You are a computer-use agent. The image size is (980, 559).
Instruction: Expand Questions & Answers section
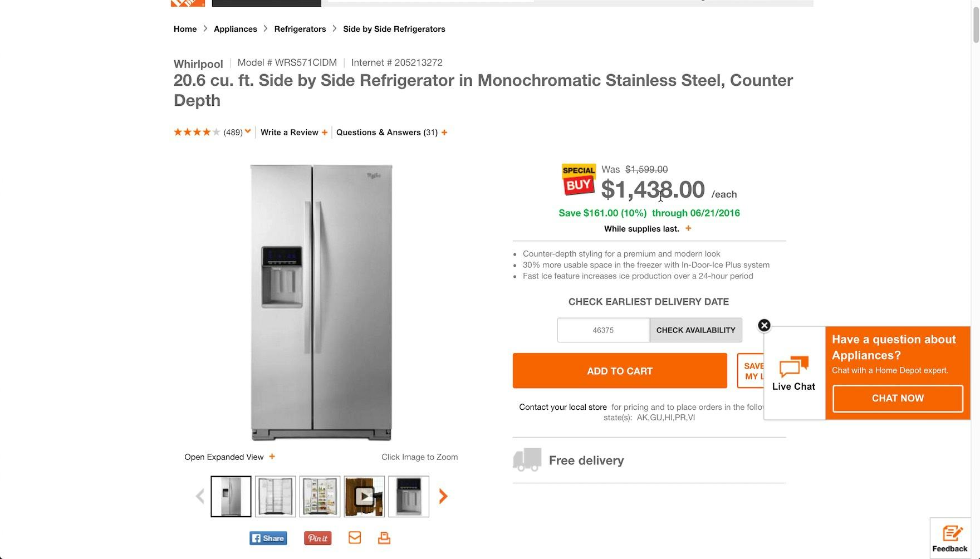pyautogui.click(x=444, y=133)
